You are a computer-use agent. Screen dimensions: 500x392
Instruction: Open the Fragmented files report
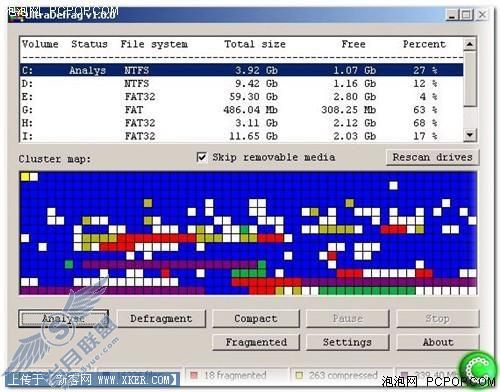[x=256, y=342]
